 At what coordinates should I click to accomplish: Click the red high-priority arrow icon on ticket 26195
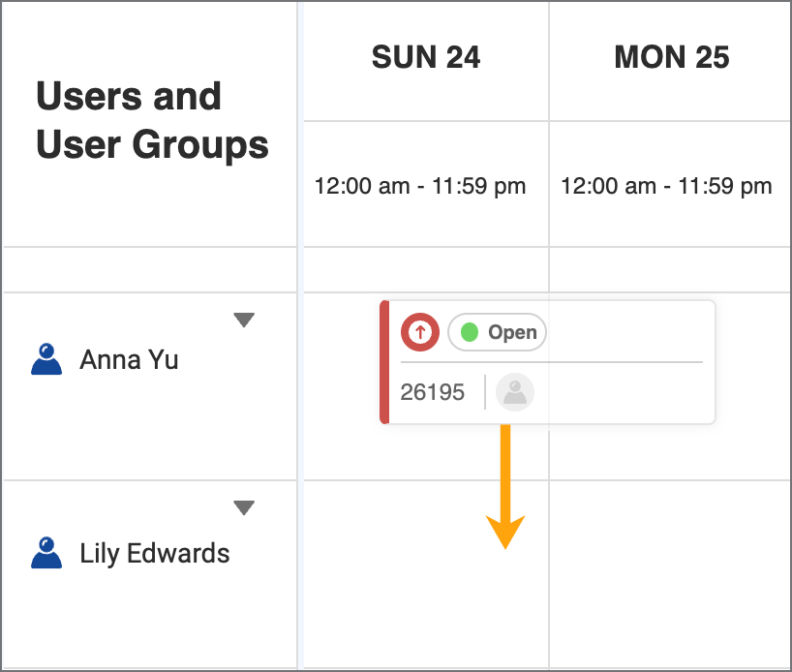point(419,332)
